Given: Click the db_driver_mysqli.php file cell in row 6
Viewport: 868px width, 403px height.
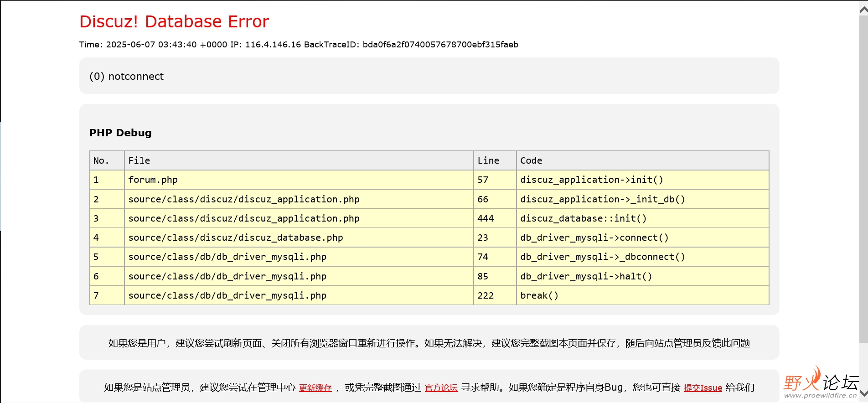Looking at the screenshot, I should (x=299, y=276).
